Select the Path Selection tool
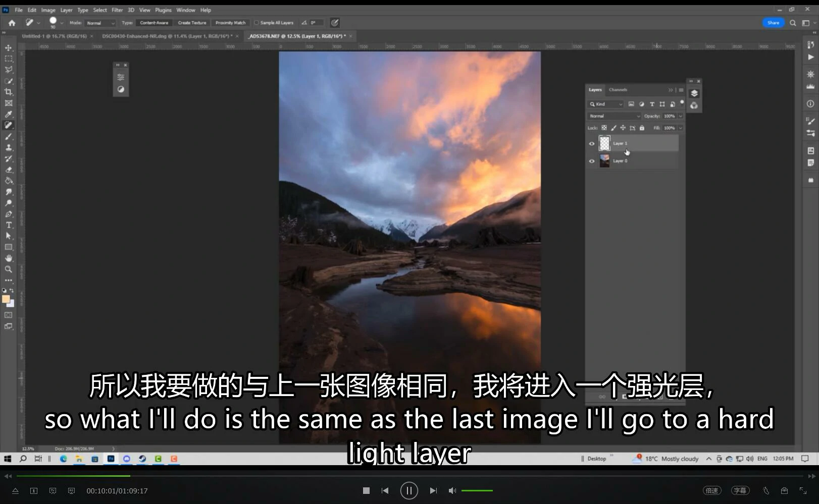 click(9, 236)
